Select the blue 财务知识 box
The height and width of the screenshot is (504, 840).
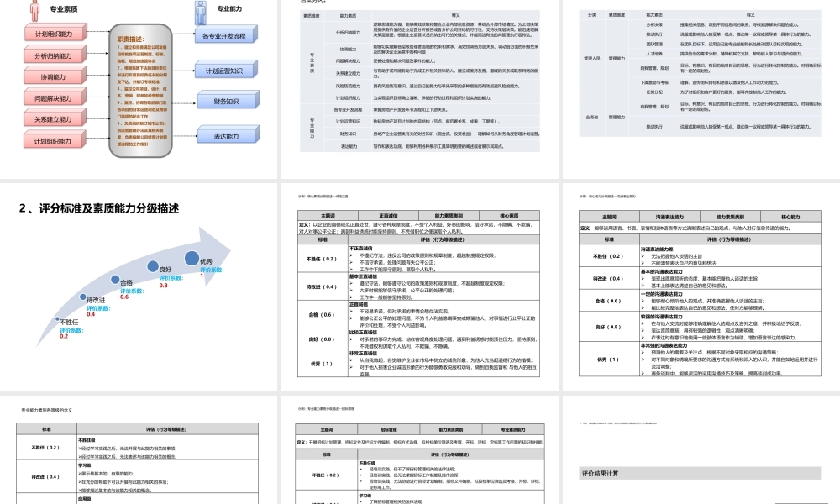click(224, 102)
